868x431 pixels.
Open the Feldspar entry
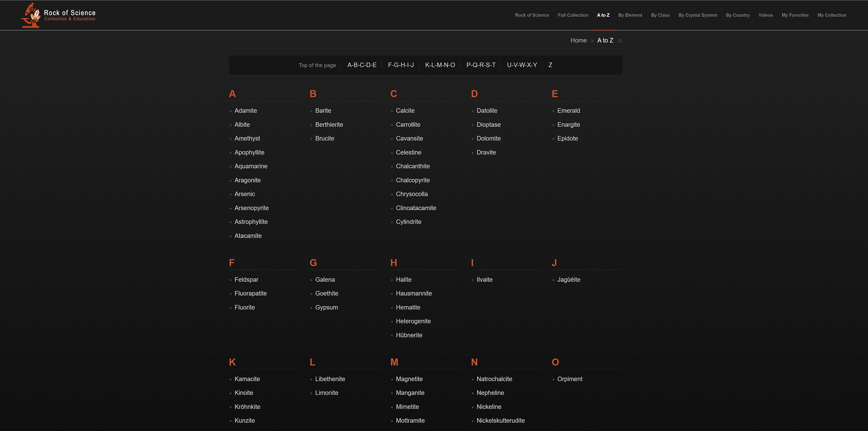246,280
